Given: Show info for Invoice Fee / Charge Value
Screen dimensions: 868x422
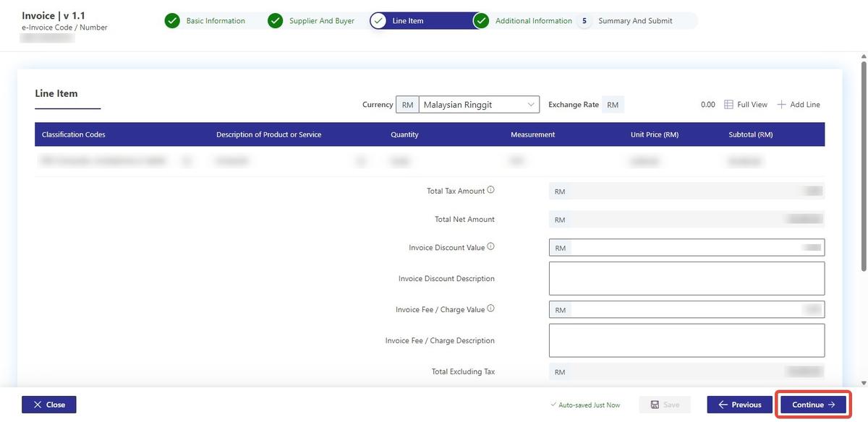Looking at the screenshot, I should [491, 309].
